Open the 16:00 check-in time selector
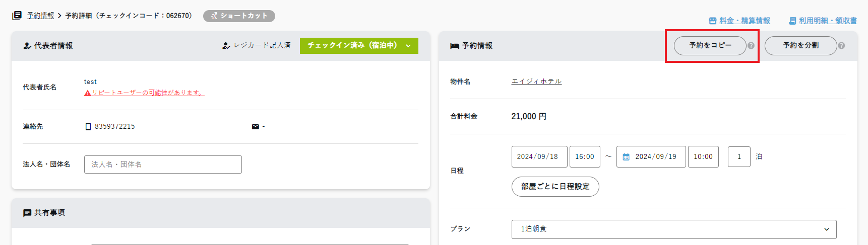Screen dimensions: 868x245 585,157
